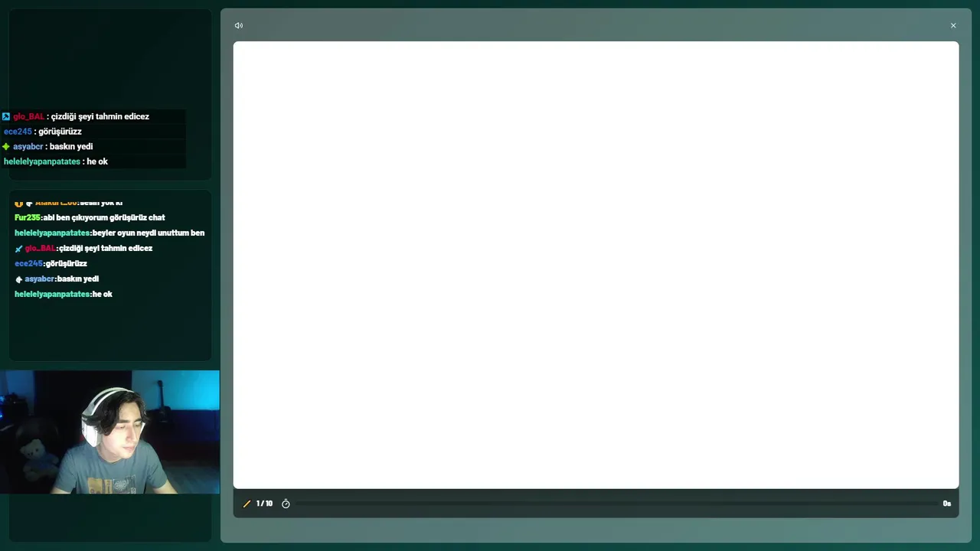Click the white drawing canvas
980x551 pixels.
tap(596, 265)
